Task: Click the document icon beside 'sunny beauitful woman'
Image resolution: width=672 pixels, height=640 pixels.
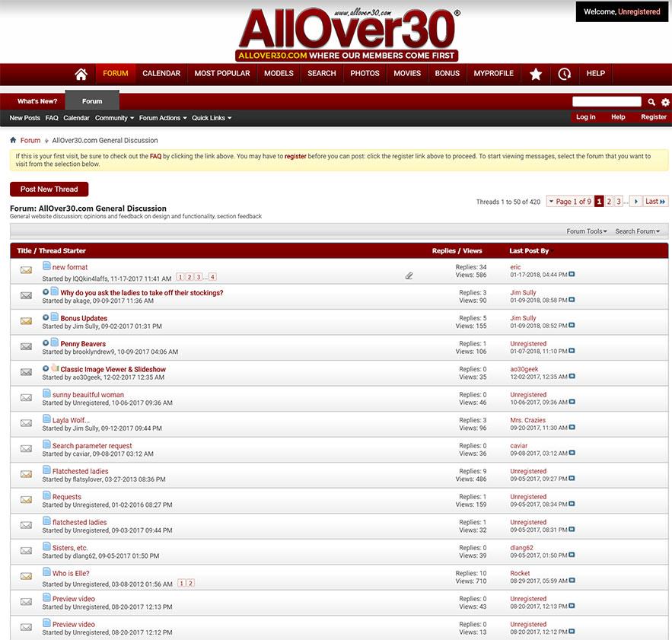Action: [x=46, y=393]
